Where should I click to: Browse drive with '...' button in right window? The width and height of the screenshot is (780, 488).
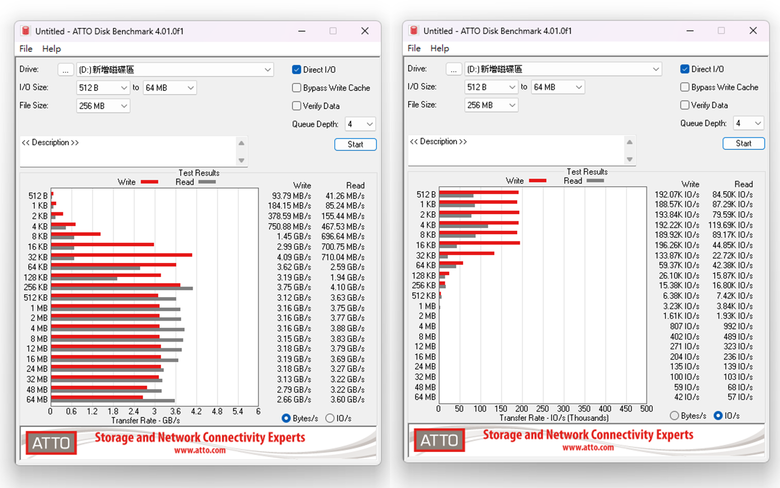[454, 69]
